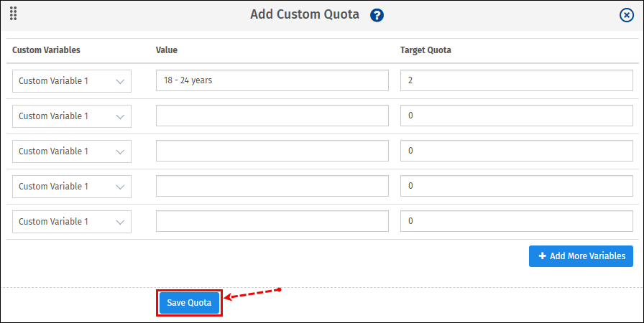Viewport: 644px width, 323px height.
Task: Open the first row Custom Variable dropdown
Action: [x=72, y=81]
